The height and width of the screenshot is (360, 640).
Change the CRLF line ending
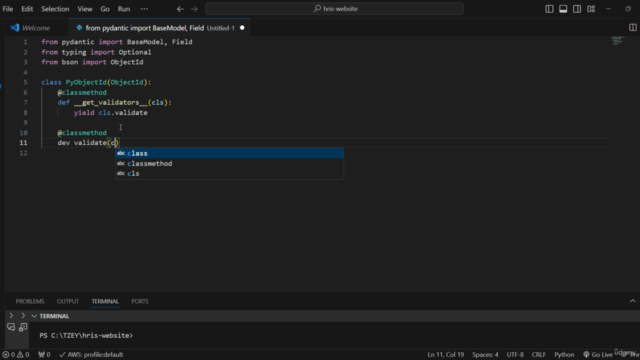pos(539,355)
